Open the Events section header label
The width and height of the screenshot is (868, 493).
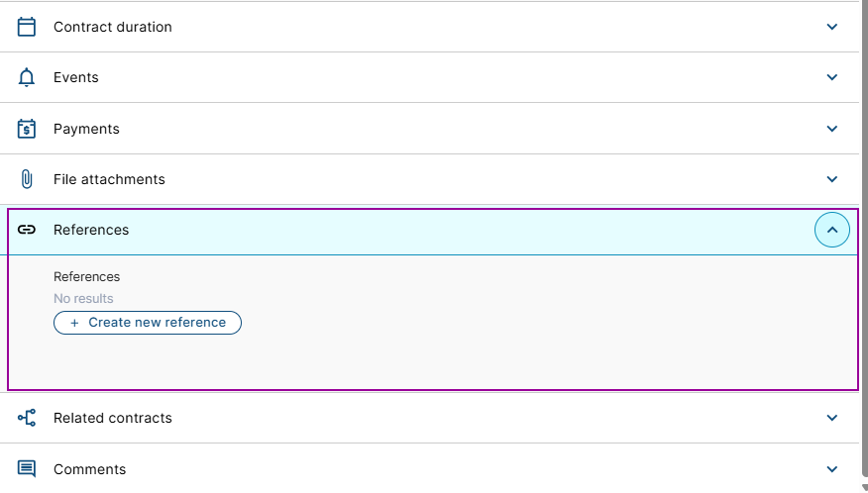pyautogui.click(x=76, y=77)
